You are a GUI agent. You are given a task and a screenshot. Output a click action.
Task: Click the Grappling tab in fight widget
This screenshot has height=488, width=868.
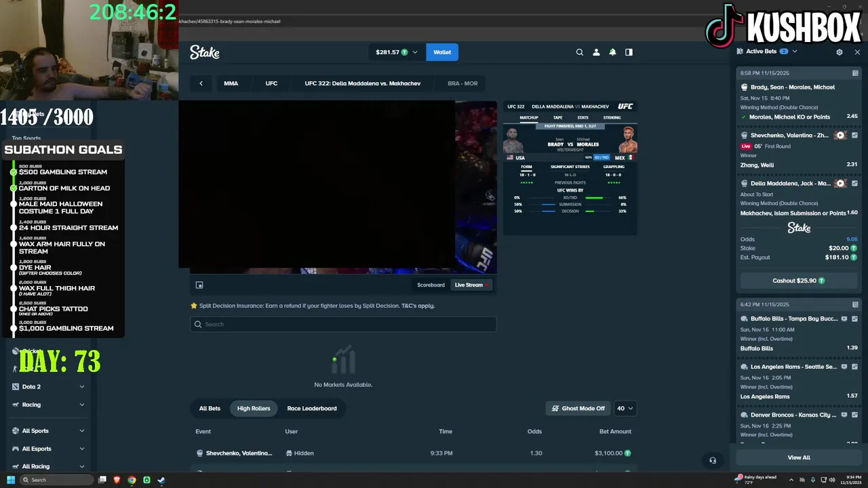[614, 167]
